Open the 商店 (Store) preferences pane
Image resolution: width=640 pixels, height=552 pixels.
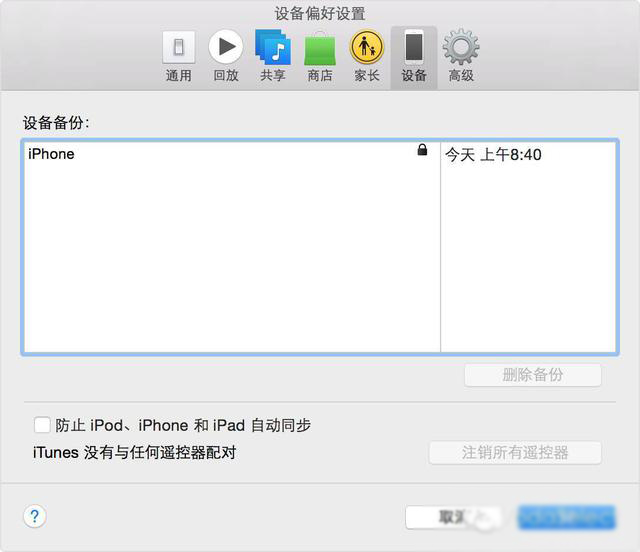[320, 57]
